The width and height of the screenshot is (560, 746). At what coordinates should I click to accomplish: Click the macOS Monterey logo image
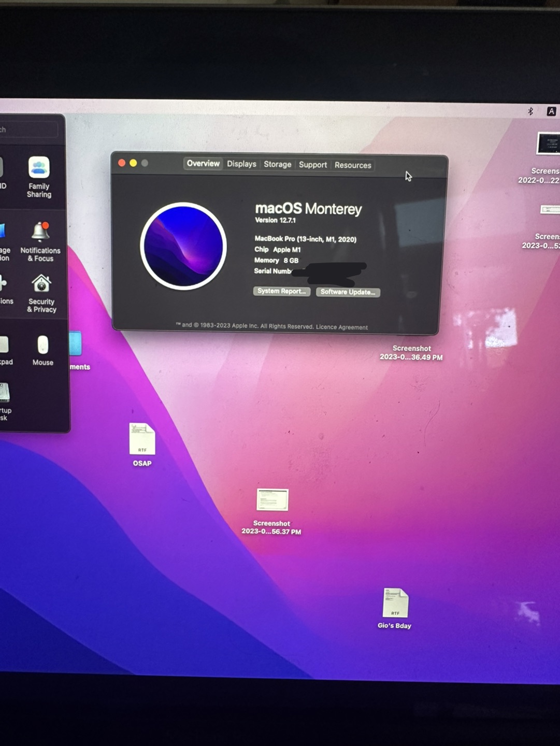(x=183, y=246)
